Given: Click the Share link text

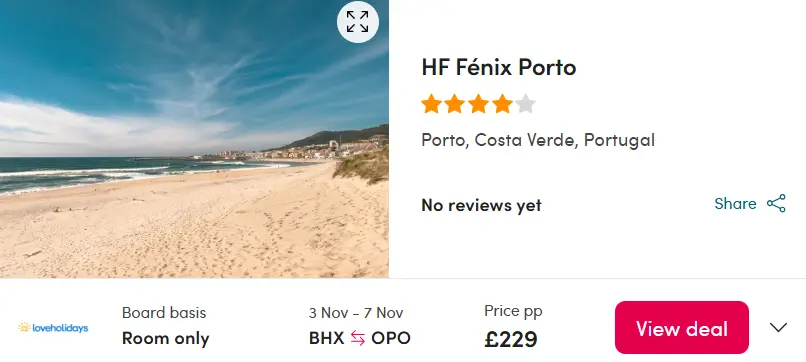Looking at the screenshot, I should click(735, 204).
